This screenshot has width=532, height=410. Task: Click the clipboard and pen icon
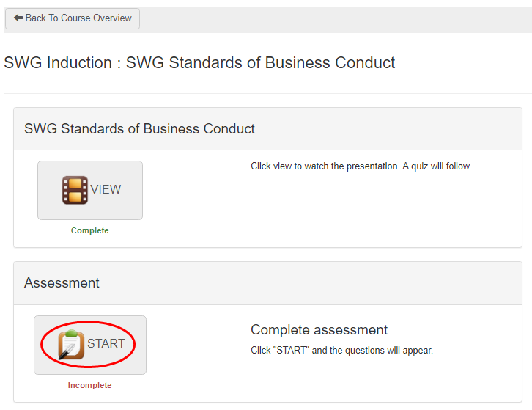click(x=71, y=345)
